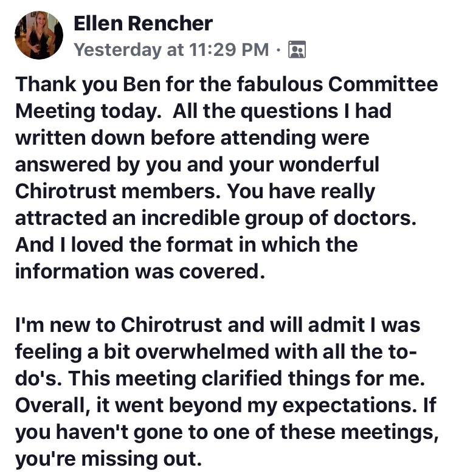Click the word "Committee" in the post
The height and width of the screenshot is (476, 456).
tap(383, 84)
